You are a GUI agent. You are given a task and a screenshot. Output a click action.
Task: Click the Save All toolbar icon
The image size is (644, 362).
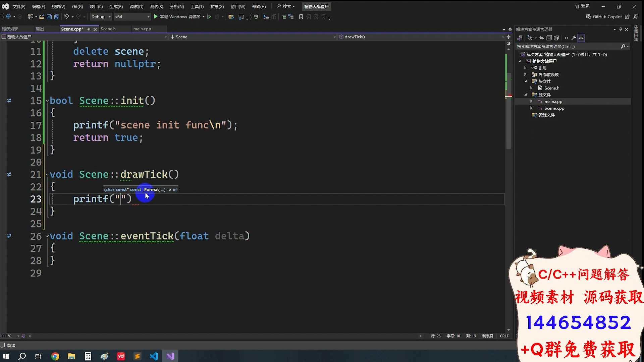pyautogui.click(x=56, y=17)
